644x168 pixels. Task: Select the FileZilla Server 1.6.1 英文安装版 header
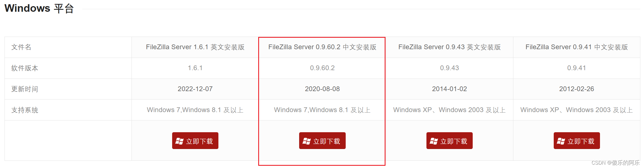(x=195, y=47)
